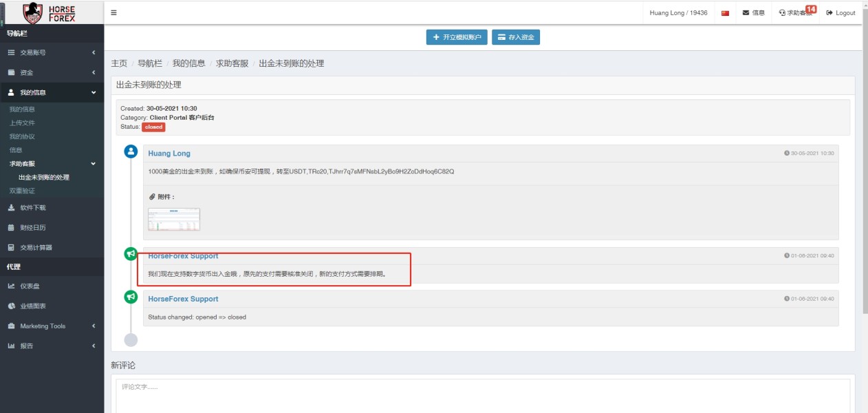Open the language selector China flag
The height and width of the screenshot is (413, 868).
click(x=725, y=13)
